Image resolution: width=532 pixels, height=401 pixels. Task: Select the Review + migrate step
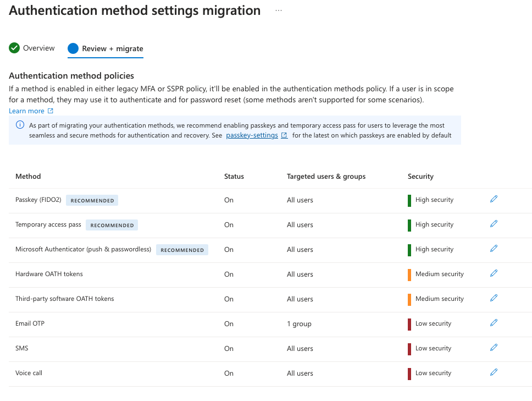(106, 49)
